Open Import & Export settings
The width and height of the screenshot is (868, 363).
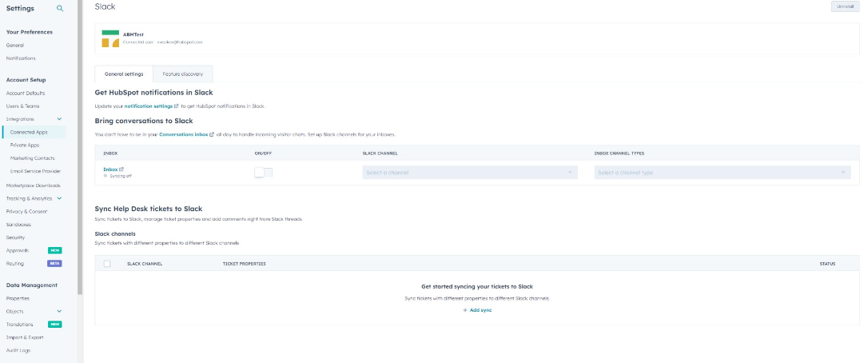[x=25, y=337]
